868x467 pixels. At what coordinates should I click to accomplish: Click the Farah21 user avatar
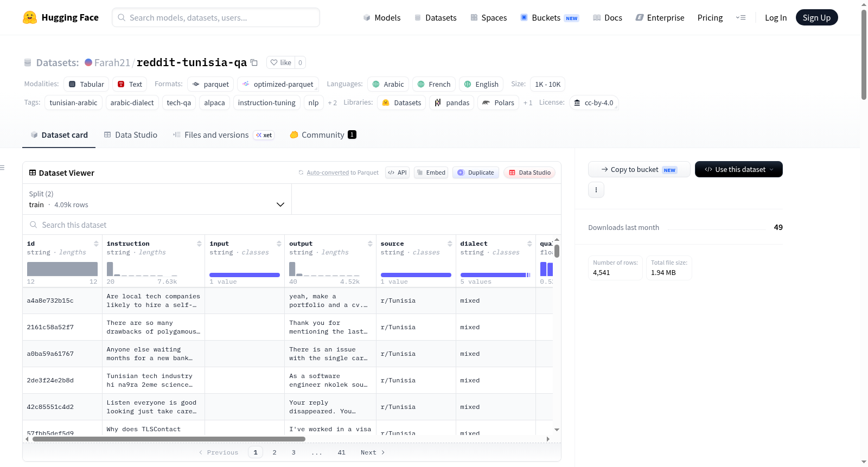[88, 62]
